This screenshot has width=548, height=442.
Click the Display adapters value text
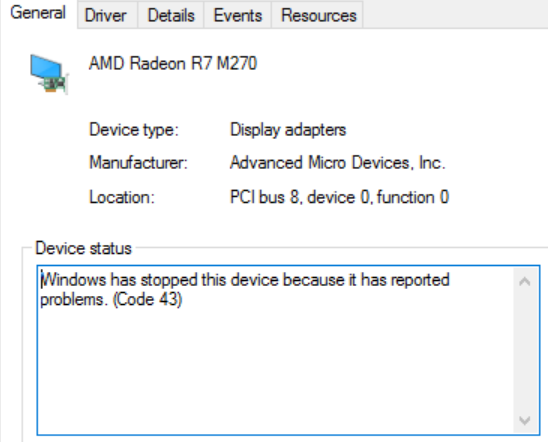pos(288,130)
